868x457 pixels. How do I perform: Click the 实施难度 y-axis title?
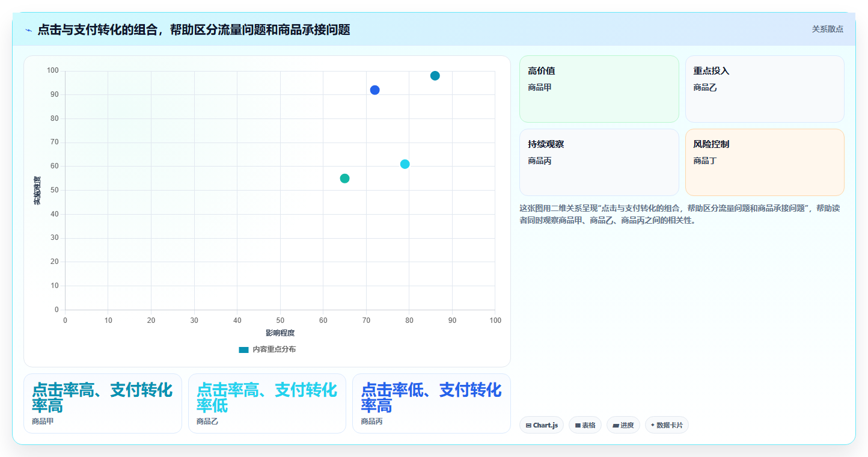click(37, 190)
